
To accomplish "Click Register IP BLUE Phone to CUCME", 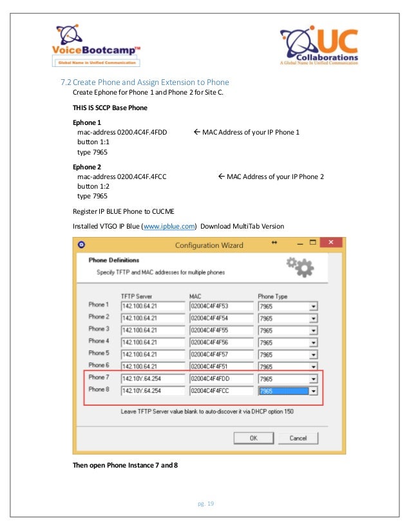I will click(x=123, y=211).
